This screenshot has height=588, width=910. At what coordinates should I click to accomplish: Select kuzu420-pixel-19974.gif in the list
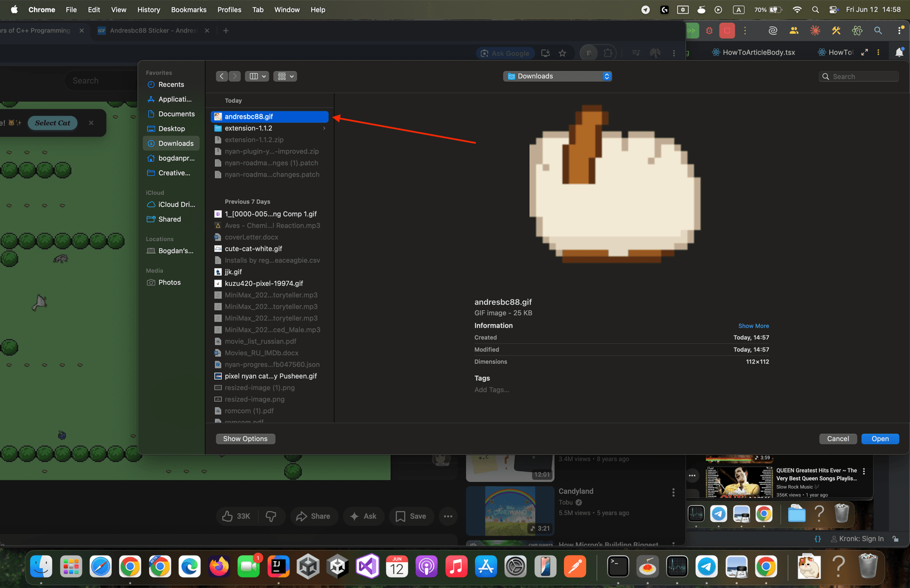270,283
